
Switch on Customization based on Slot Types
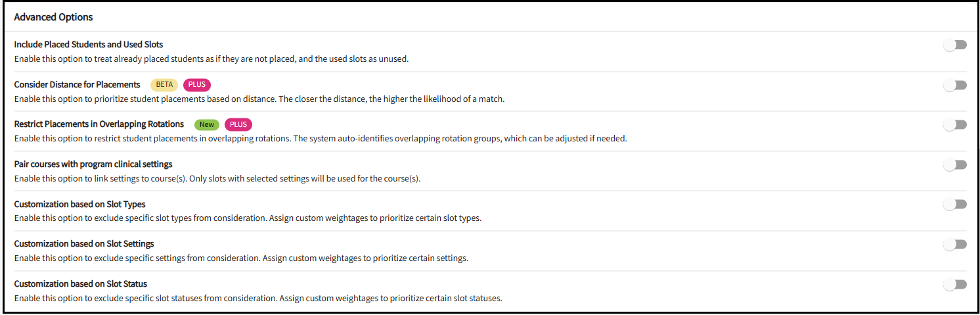tap(955, 205)
